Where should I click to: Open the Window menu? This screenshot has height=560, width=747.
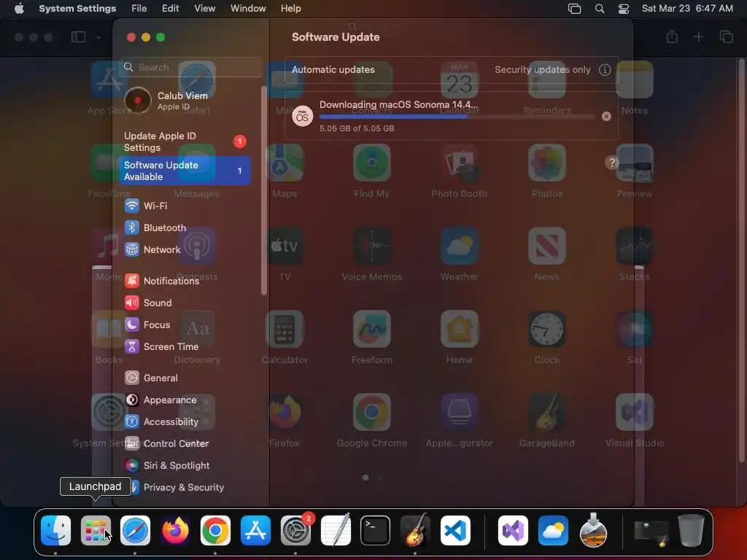click(248, 9)
